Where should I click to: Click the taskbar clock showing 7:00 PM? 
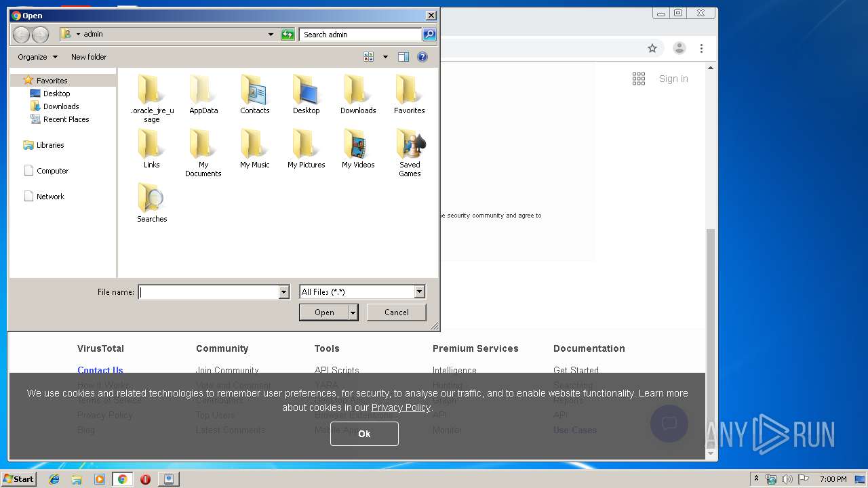pyautogui.click(x=833, y=479)
